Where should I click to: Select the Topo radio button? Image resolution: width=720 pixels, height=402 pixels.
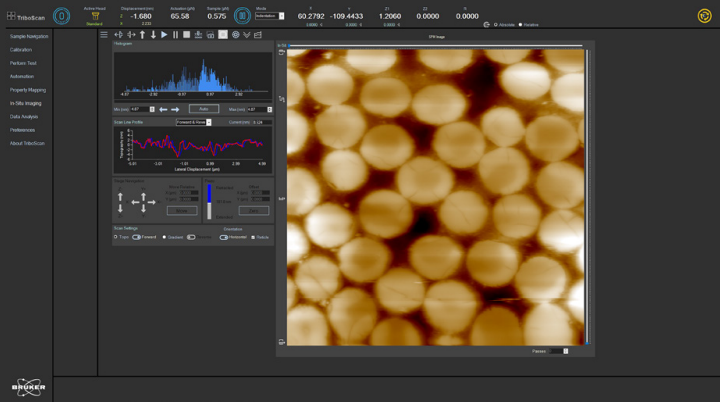[116, 237]
